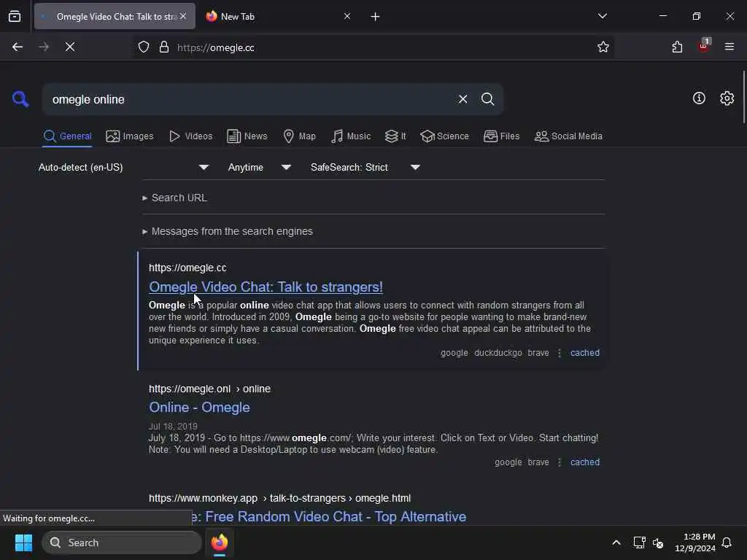Image resolution: width=747 pixels, height=560 pixels.
Task: Close the New Tab tab
Action: (347, 16)
